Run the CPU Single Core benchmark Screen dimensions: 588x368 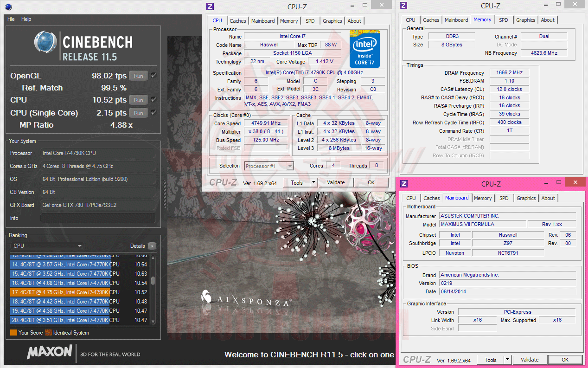(x=138, y=113)
